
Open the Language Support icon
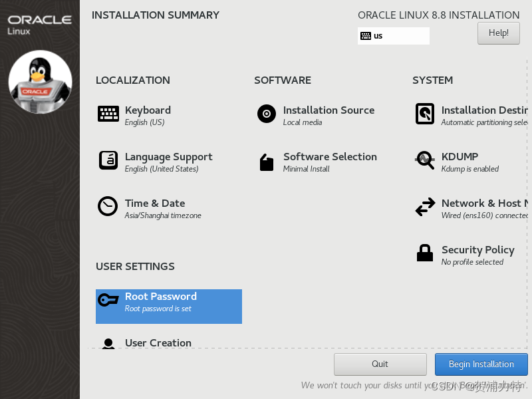click(x=108, y=160)
